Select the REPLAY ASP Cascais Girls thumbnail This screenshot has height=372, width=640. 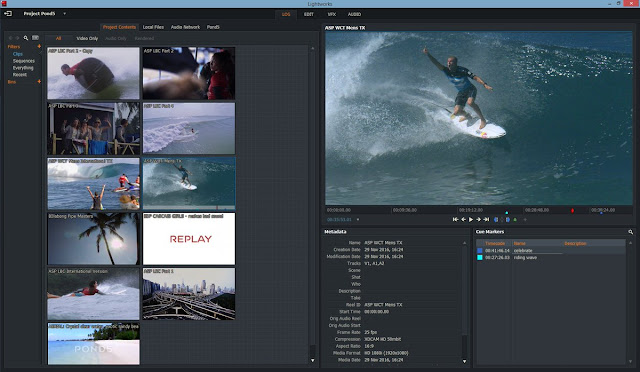(x=189, y=239)
